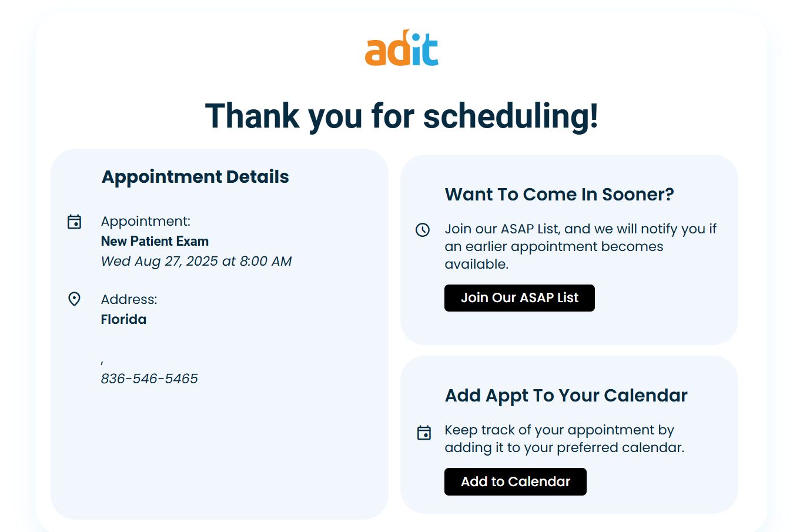Click the Florida address text
The height and width of the screenshot is (532, 793).
point(123,319)
